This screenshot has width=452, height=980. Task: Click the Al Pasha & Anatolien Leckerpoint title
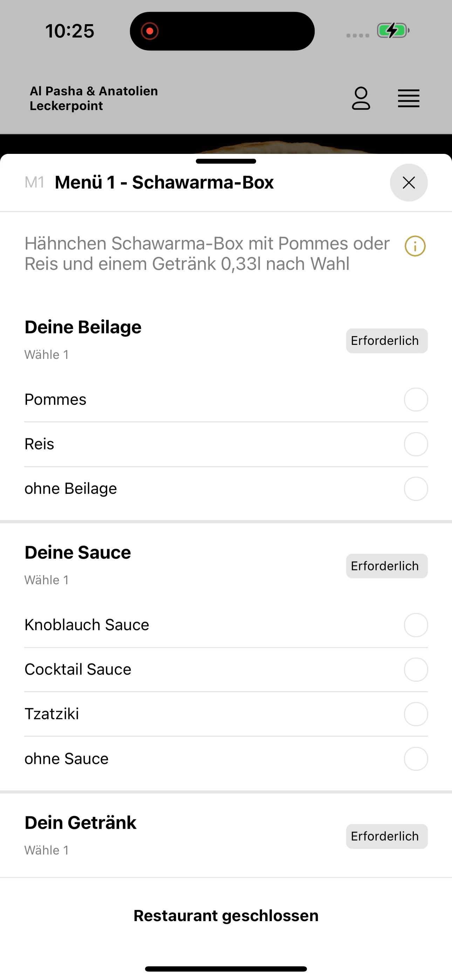click(94, 98)
